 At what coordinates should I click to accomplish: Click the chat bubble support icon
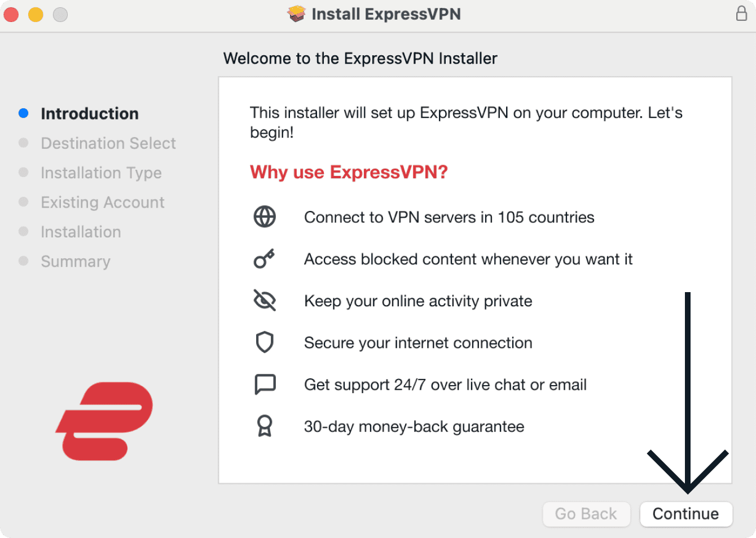pyautogui.click(x=265, y=385)
